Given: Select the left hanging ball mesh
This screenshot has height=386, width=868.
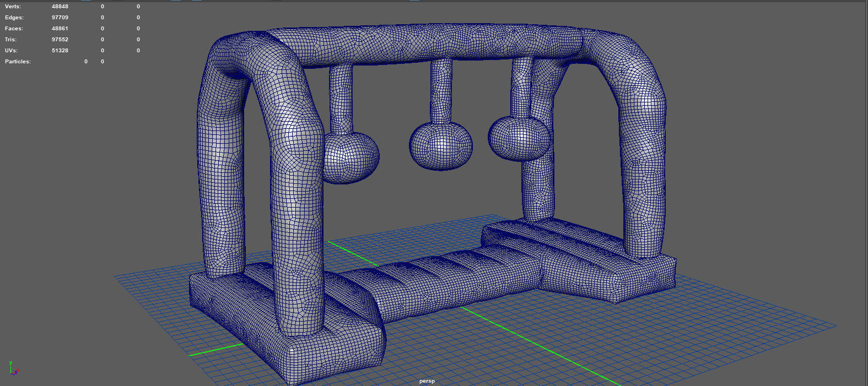Looking at the screenshot, I should (351, 157).
